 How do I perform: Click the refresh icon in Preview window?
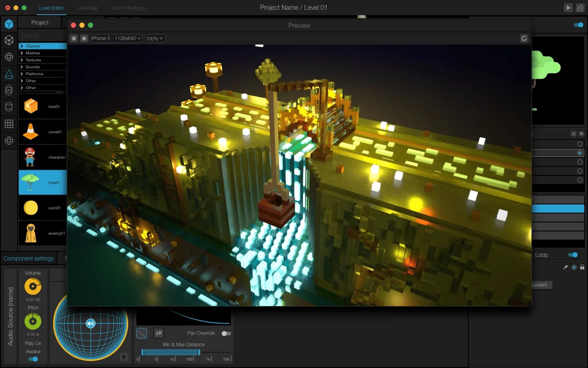coord(524,38)
